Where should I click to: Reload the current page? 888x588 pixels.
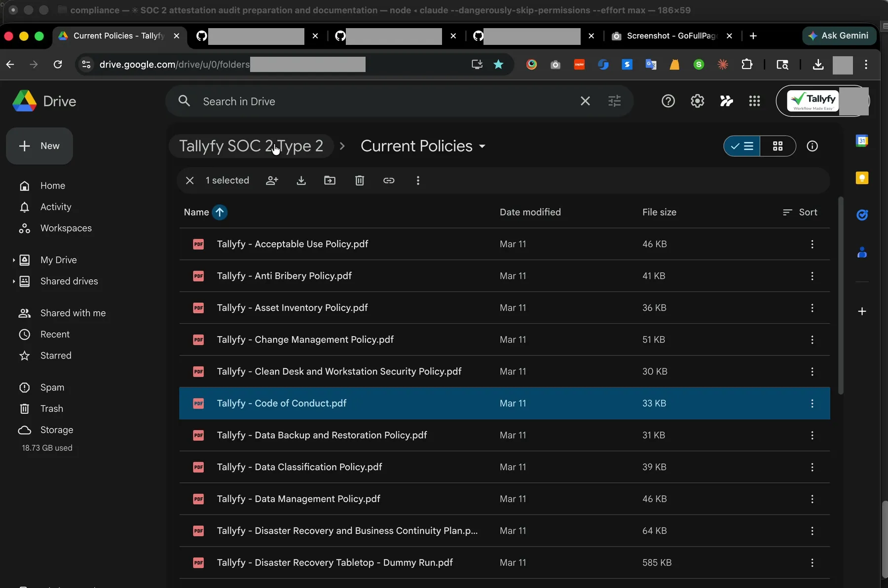pyautogui.click(x=58, y=64)
